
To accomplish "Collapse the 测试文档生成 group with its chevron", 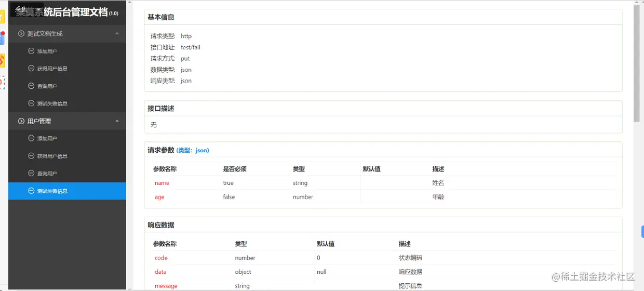I will pos(117,34).
